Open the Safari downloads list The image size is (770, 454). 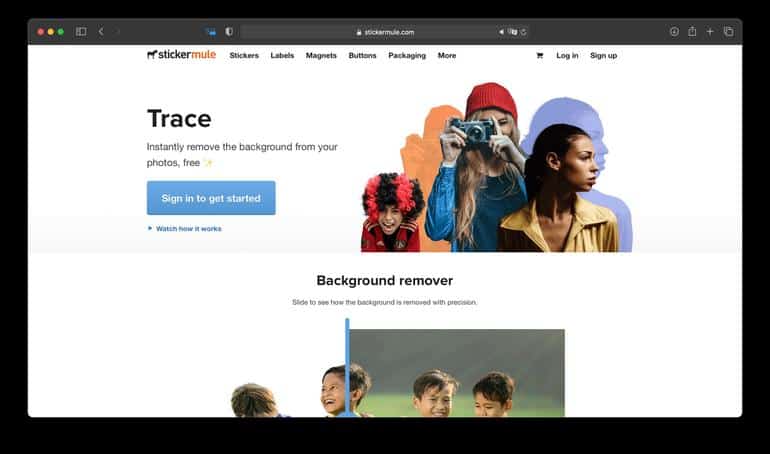[x=674, y=32]
